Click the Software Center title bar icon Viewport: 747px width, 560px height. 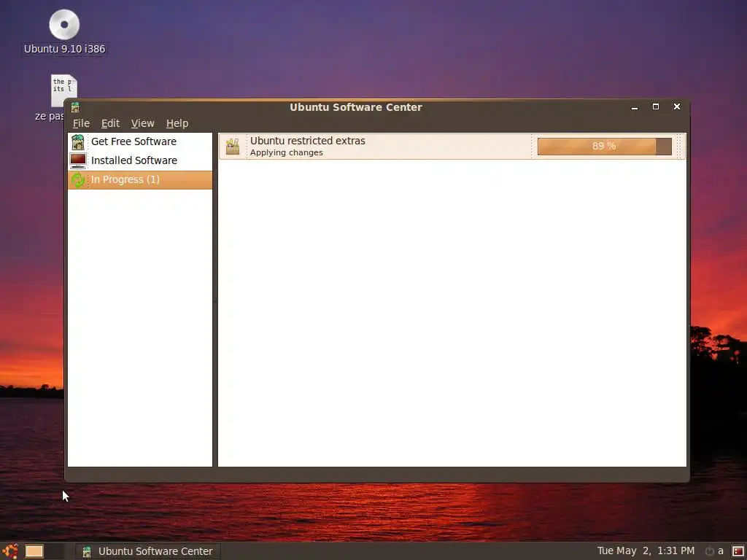coord(75,107)
